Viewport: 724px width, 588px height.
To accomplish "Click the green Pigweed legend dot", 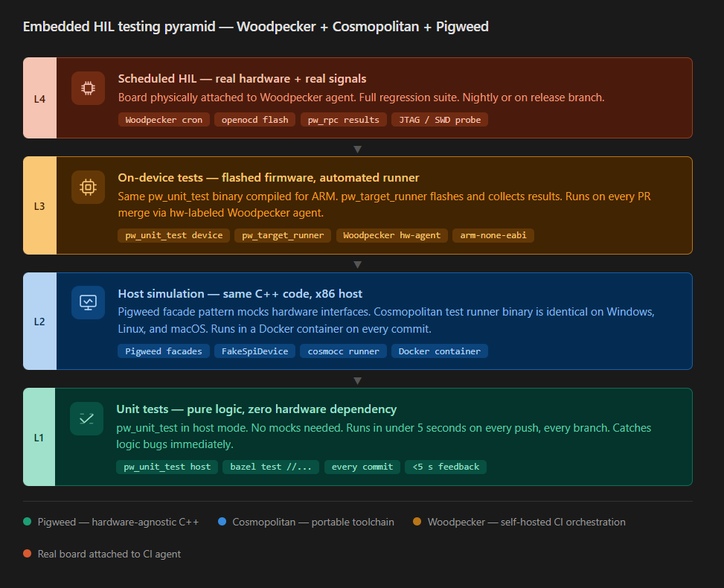I will pyautogui.click(x=28, y=522).
